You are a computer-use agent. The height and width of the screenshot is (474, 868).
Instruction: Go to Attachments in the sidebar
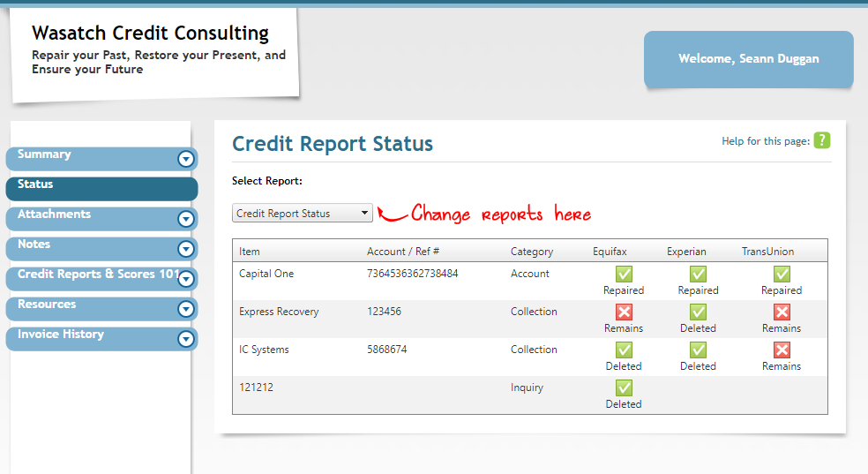[101, 219]
